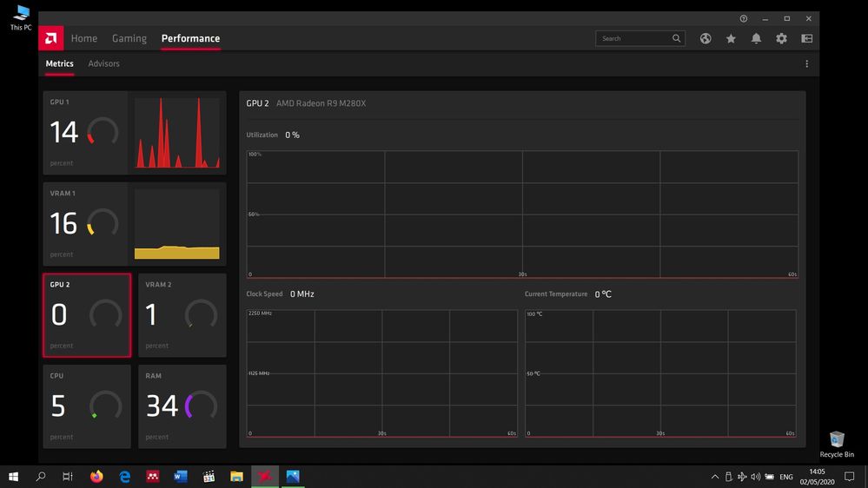The height and width of the screenshot is (488, 868).
Task: Click the battery tray icon
Action: pyautogui.click(x=770, y=477)
